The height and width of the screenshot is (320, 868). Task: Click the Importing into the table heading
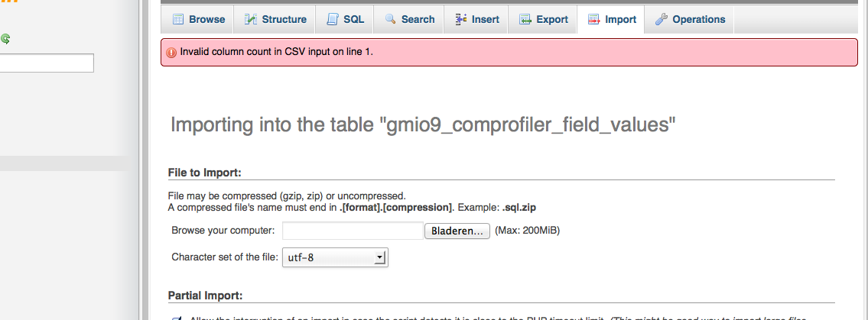click(424, 125)
